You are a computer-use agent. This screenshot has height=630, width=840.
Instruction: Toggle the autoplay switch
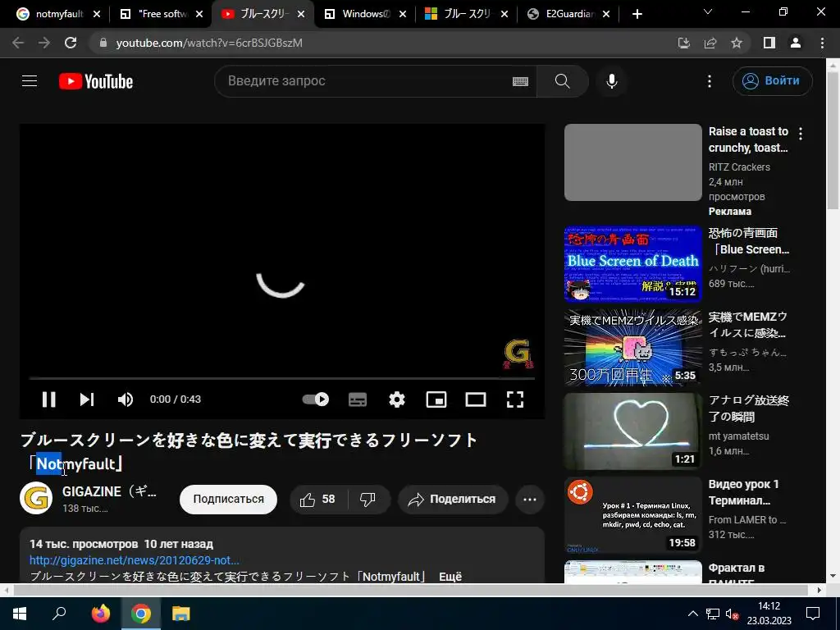coord(316,399)
